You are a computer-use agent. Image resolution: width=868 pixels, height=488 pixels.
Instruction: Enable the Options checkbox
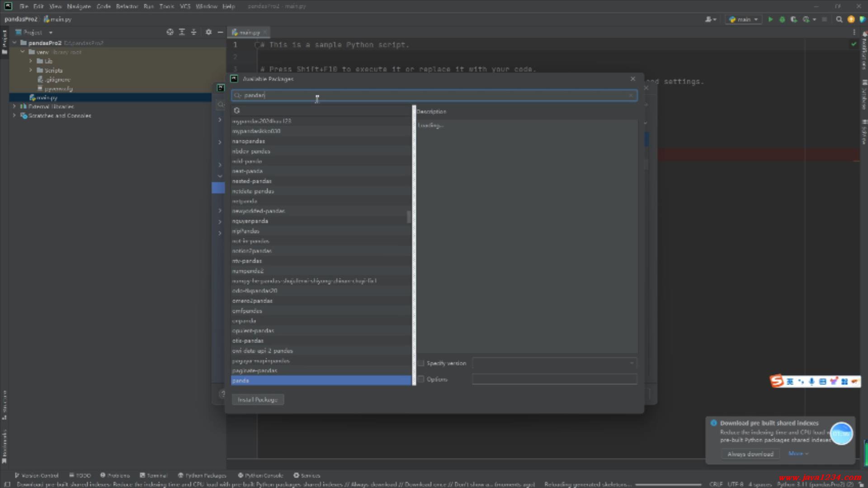tap(421, 379)
